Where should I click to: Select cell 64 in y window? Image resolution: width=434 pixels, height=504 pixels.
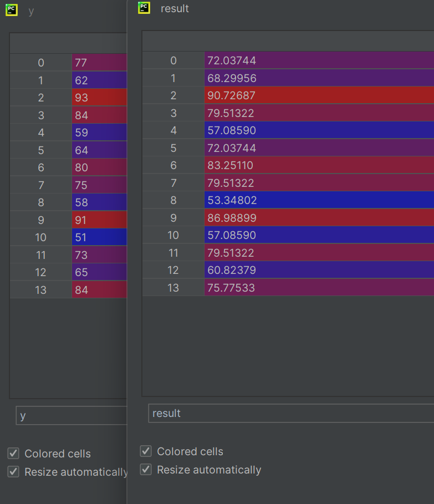click(x=100, y=150)
